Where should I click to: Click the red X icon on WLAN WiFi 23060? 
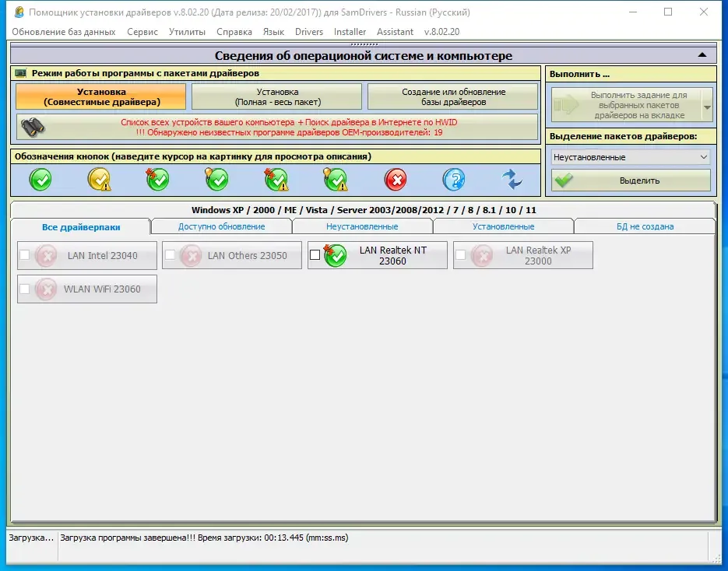(x=46, y=289)
